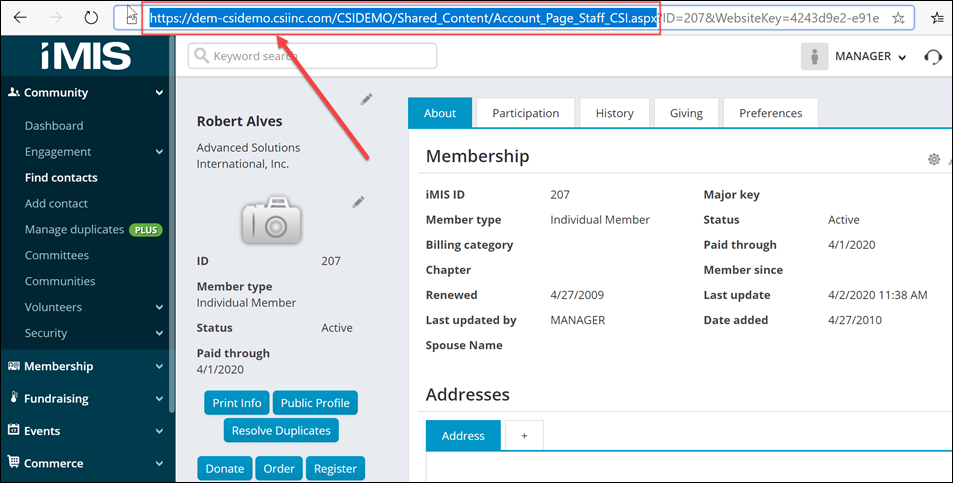Click the iMIS logo

(87, 55)
